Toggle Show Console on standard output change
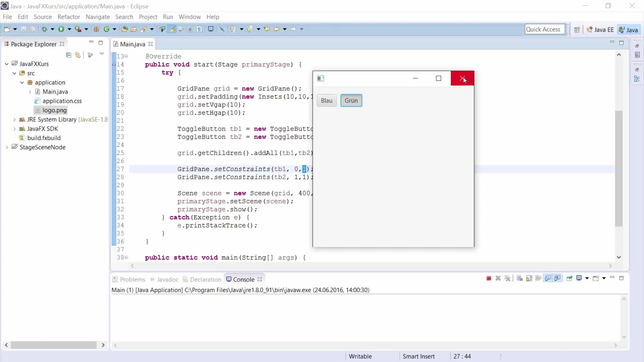644x362 pixels. [x=548, y=279]
